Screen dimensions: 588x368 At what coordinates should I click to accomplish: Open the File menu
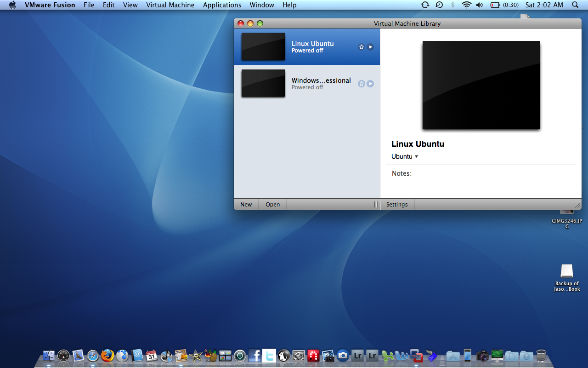tap(89, 5)
